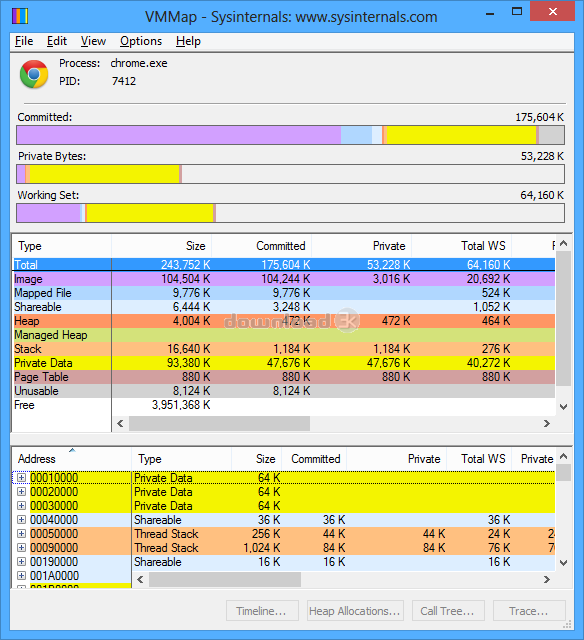Image resolution: width=584 pixels, height=640 pixels.
Task: Open the Help menu
Action: (188, 41)
